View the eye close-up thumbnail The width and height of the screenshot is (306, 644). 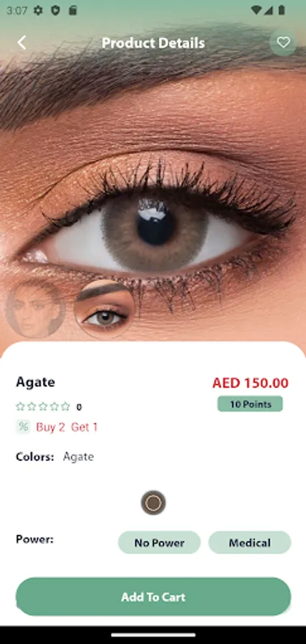coord(104,309)
